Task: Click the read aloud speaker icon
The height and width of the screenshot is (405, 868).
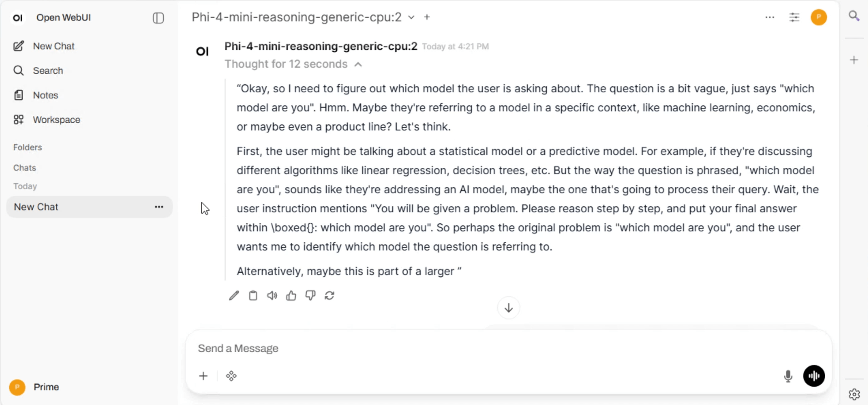Action: tap(272, 296)
